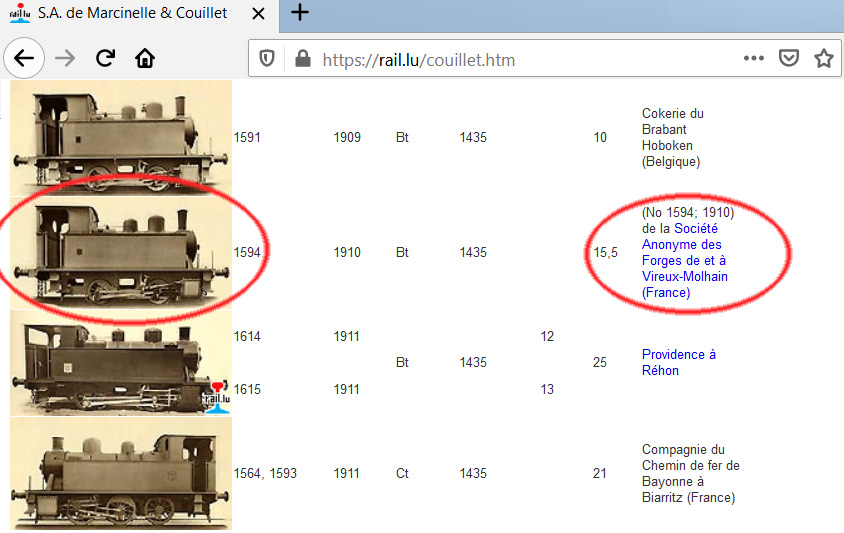Select weight value 15,5
This screenshot has width=844, height=533.
pyautogui.click(x=606, y=253)
